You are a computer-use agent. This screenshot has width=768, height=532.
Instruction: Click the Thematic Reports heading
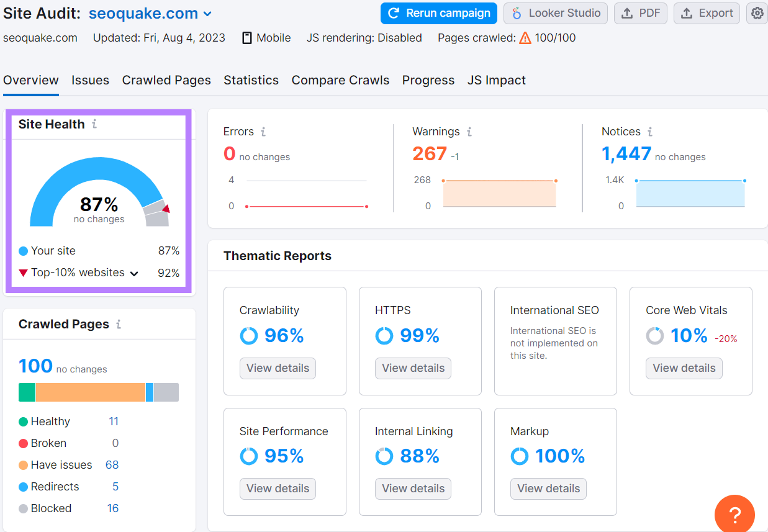pos(278,256)
